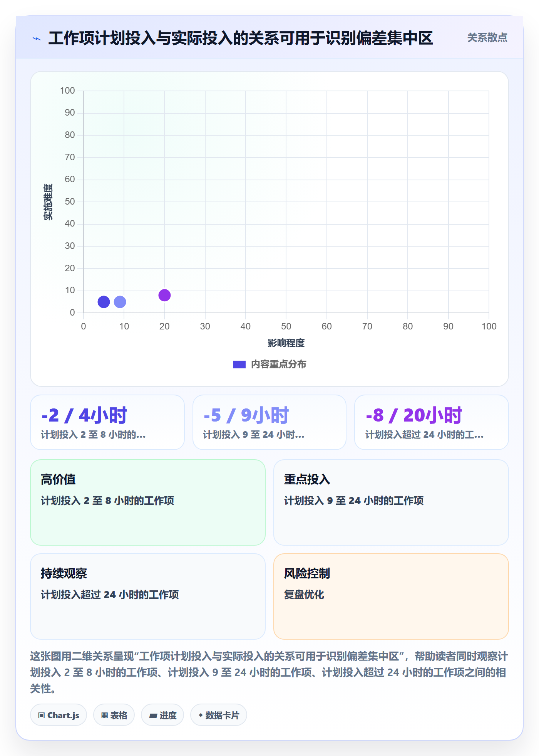Click the diamond icon in the 数据卡片 tag

tap(201, 715)
